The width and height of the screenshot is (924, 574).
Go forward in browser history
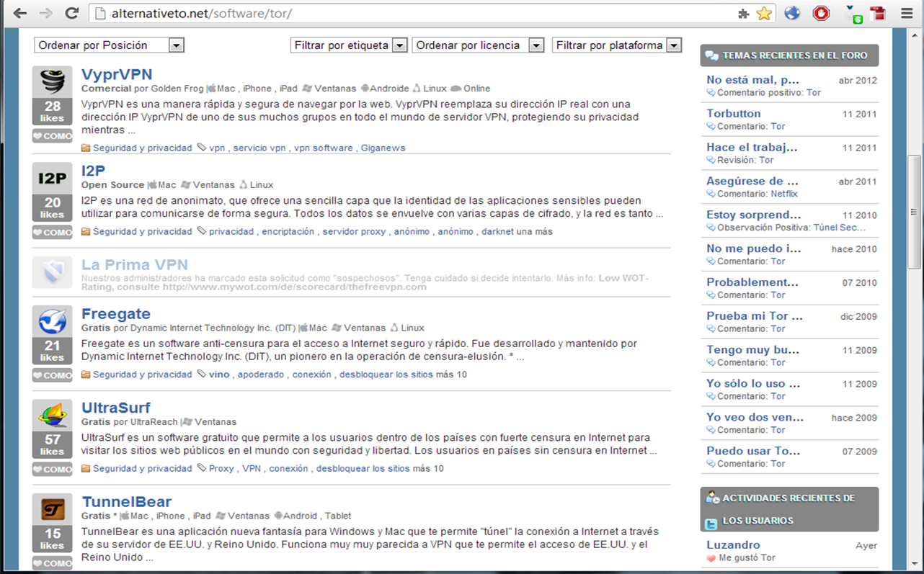coord(45,13)
